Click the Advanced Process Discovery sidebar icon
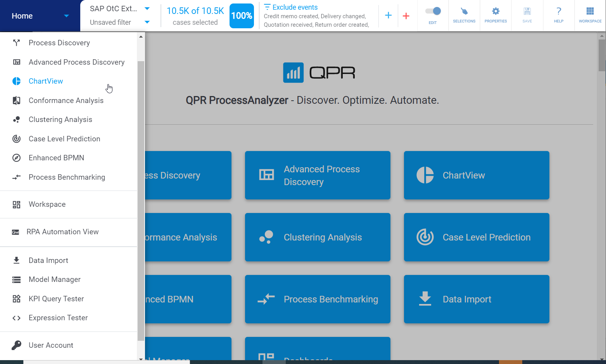The height and width of the screenshot is (364, 606). point(16,62)
